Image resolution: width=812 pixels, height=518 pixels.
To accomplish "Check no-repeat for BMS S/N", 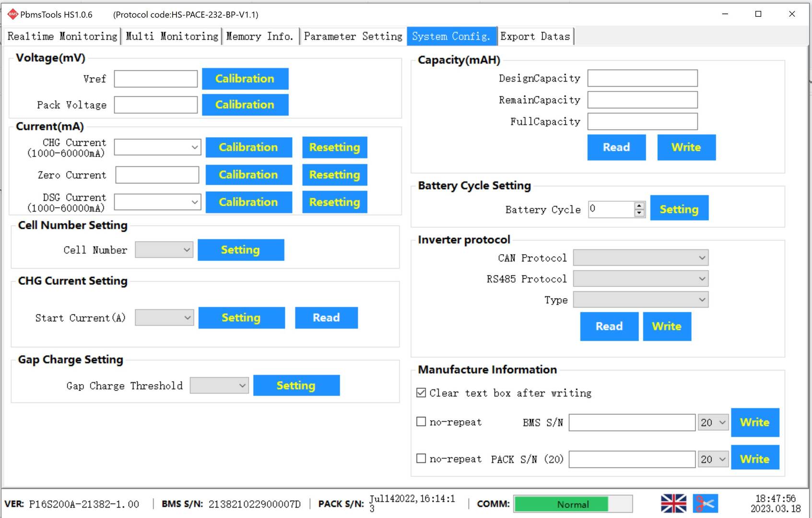I will pyautogui.click(x=421, y=422).
